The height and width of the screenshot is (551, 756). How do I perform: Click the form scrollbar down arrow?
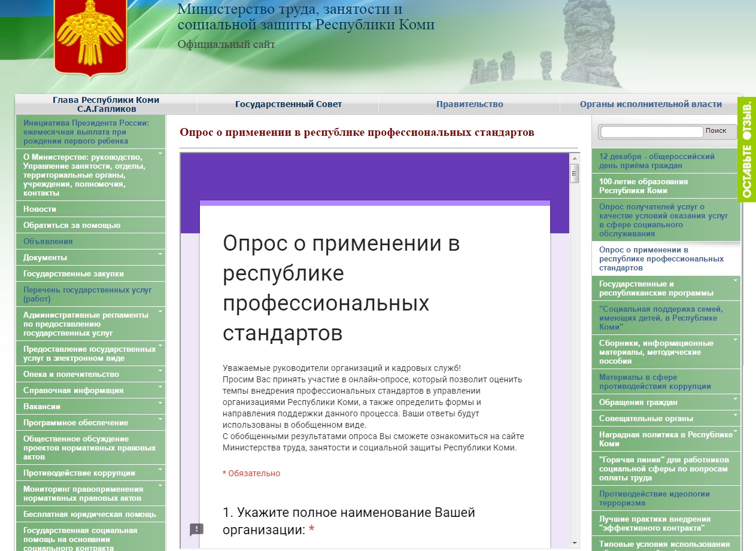pyautogui.click(x=575, y=542)
